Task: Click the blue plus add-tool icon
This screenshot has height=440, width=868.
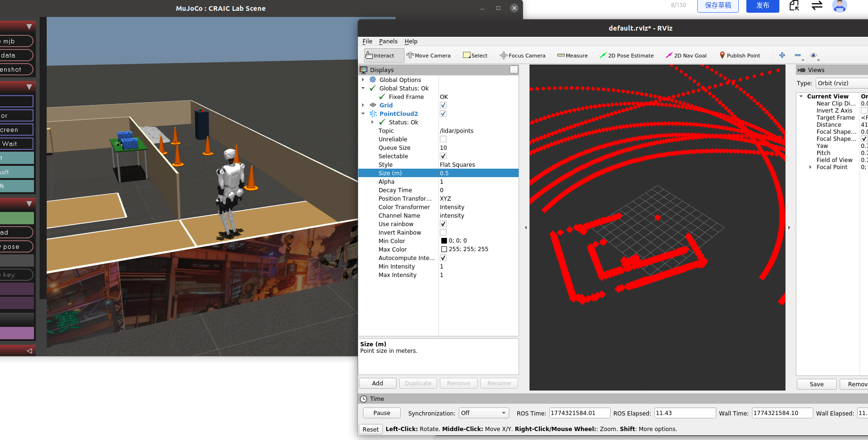Action: pyautogui.click(x=782, y=55)
